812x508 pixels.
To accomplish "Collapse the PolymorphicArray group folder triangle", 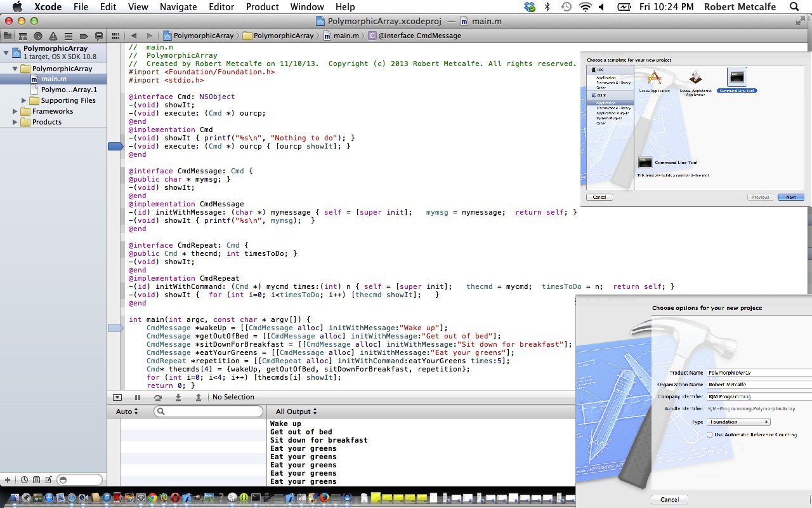I will pyautogui.click(x=15, y=69).
